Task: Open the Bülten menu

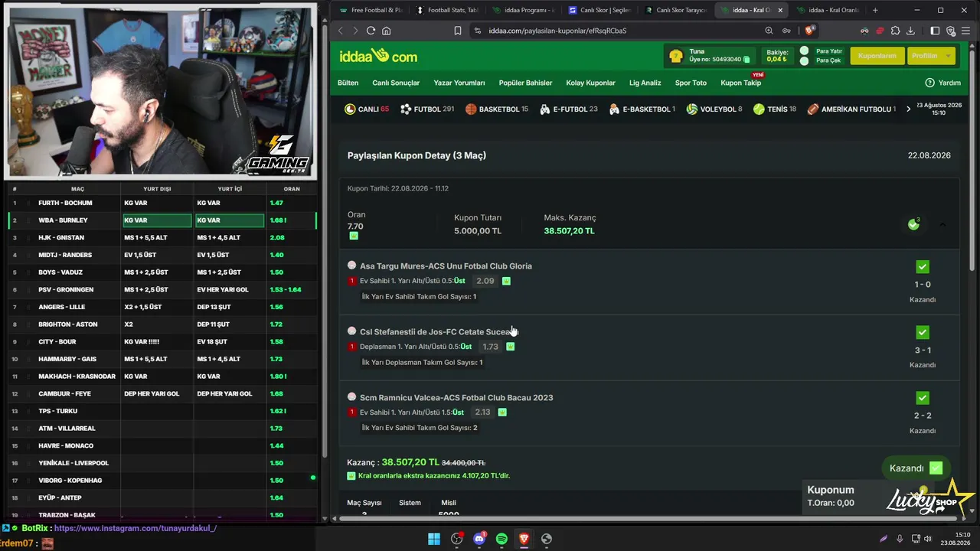Action: (348, 83)
